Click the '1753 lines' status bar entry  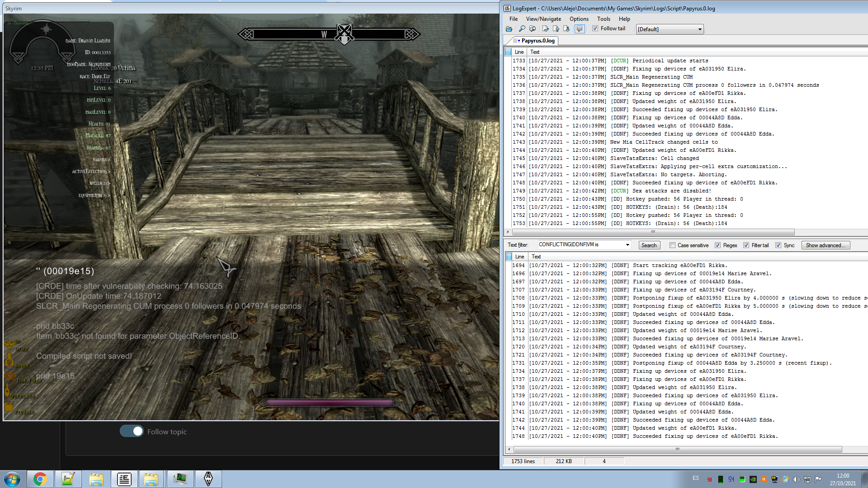pyautogui.click(x=523, y=461)
